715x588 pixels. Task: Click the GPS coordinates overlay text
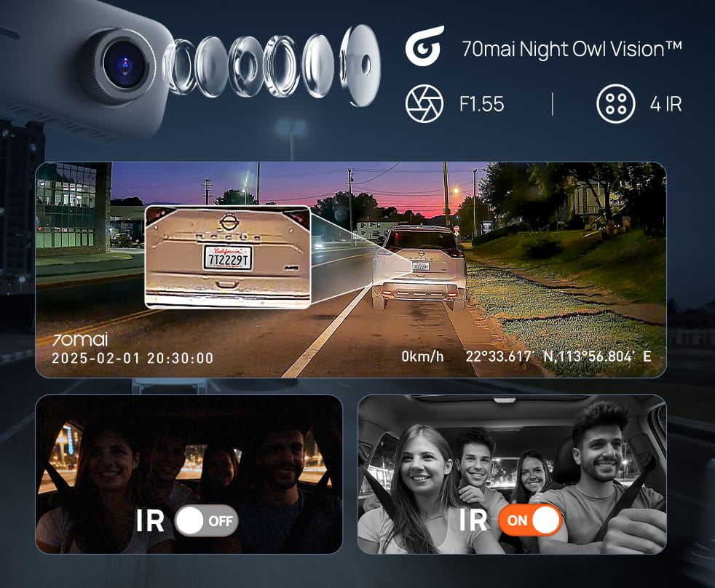558,357
